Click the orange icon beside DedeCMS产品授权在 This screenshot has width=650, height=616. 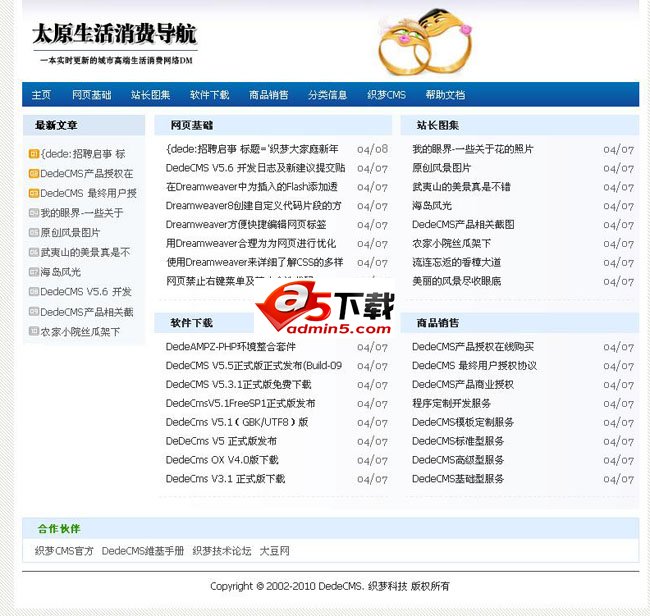(34, 173)
